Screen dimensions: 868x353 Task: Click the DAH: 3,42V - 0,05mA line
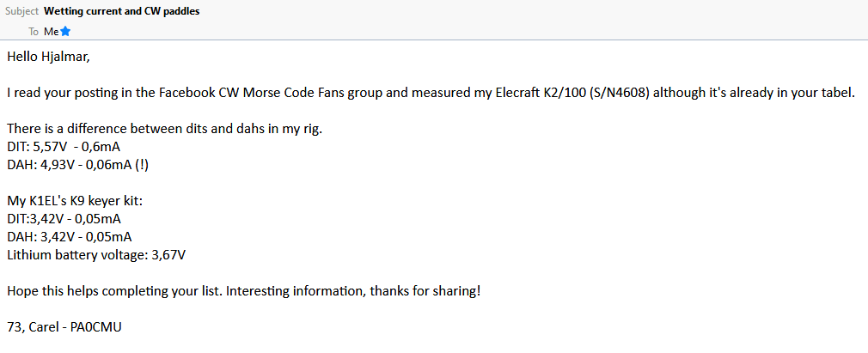click(x=70, y=237)
